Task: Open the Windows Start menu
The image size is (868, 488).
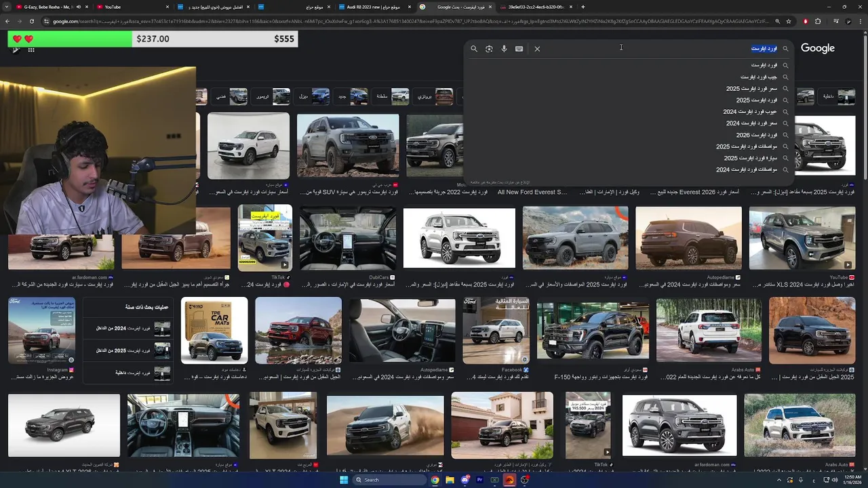Action: pyautogui.click(x=344, y=480)
